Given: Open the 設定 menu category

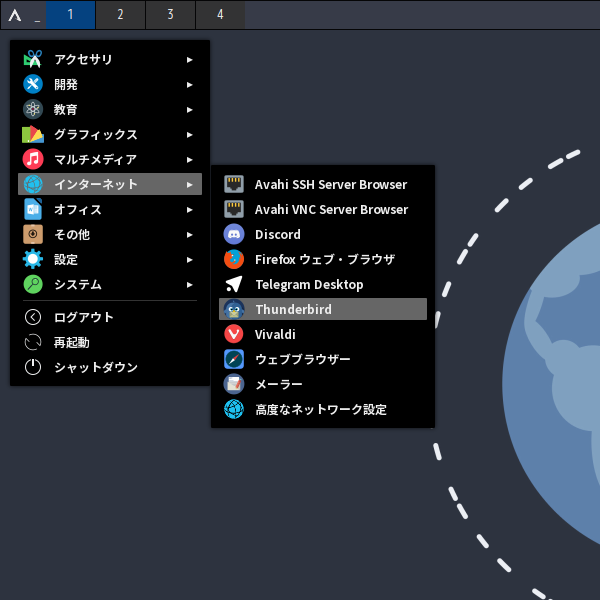Looking at the screenshot, I should point(66,260).
